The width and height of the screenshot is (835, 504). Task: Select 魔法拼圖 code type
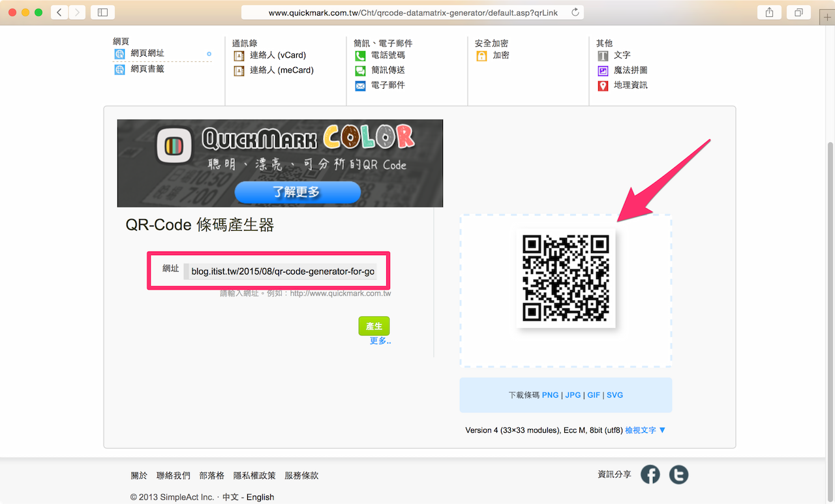click(x=631, y=70)
